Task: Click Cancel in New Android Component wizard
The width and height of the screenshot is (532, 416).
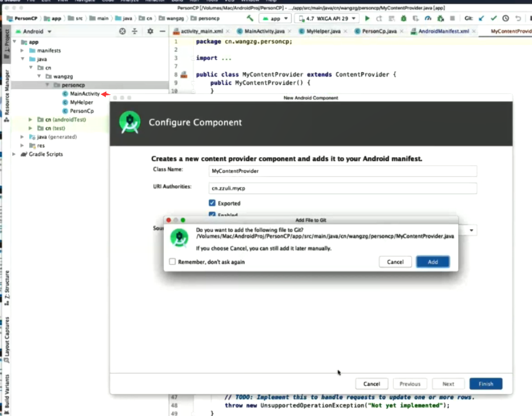Action: (x=372, y=384)
